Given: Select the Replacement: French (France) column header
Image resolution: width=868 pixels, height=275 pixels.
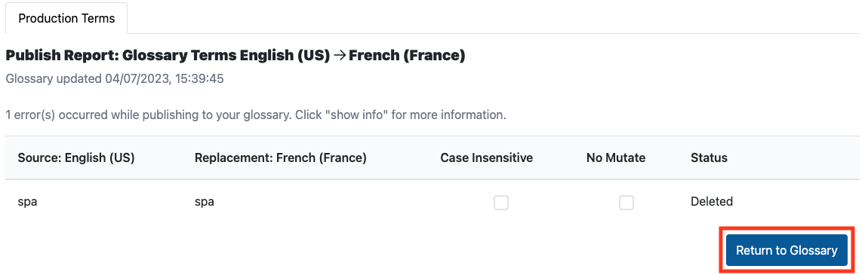Looking at the screenshot, I should point(281,158).
